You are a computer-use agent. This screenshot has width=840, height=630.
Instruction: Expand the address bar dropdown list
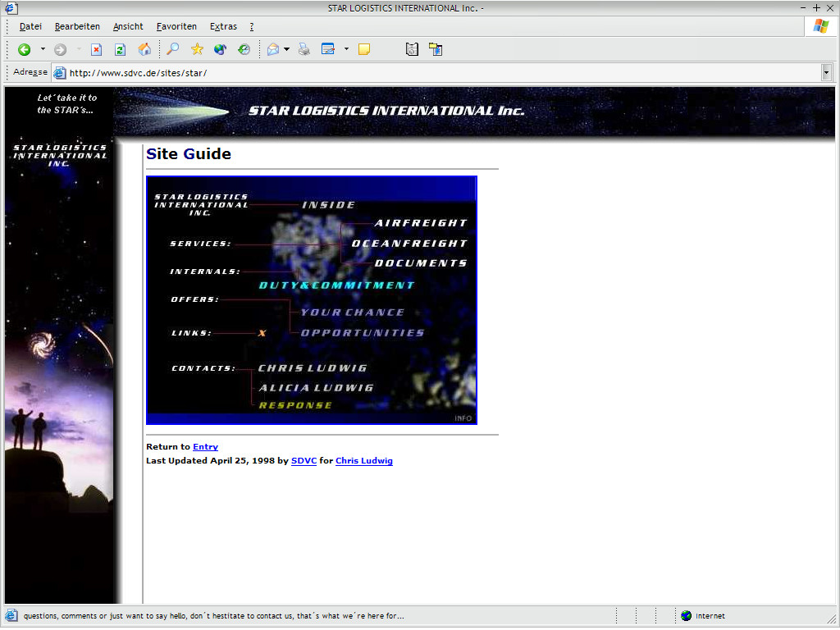[x=826, y=73]
